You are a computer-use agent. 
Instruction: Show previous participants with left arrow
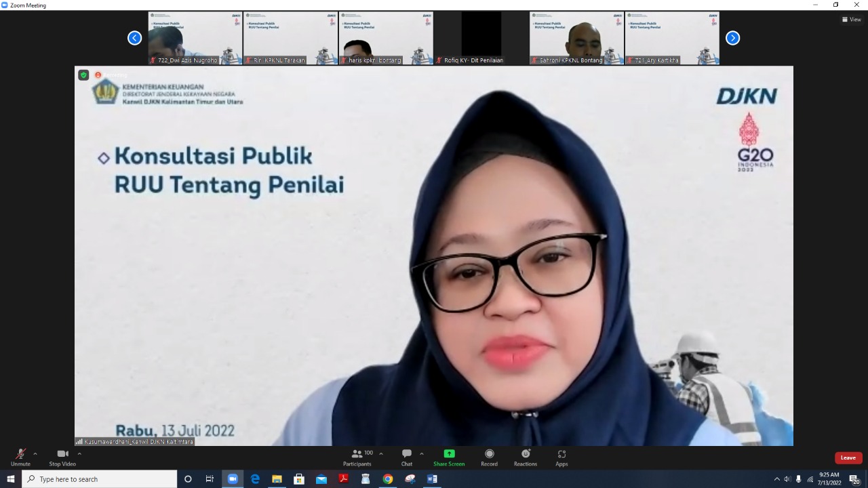coord(134,38)
